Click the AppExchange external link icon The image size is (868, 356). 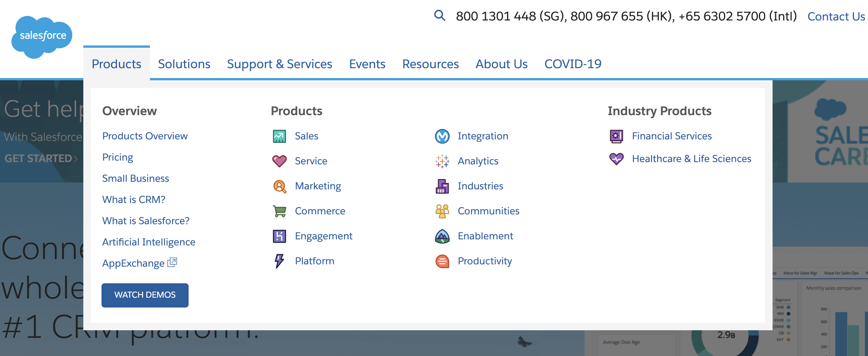(172, 262)
